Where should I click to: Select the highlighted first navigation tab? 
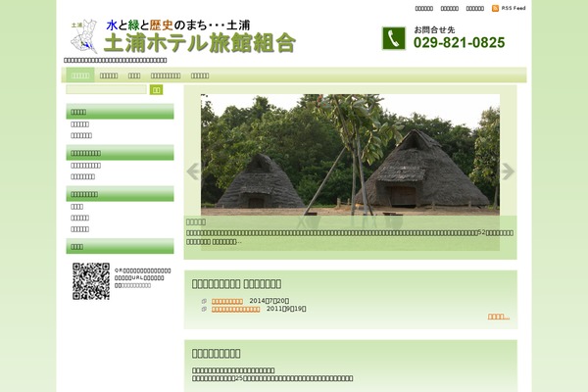point(80,75)
